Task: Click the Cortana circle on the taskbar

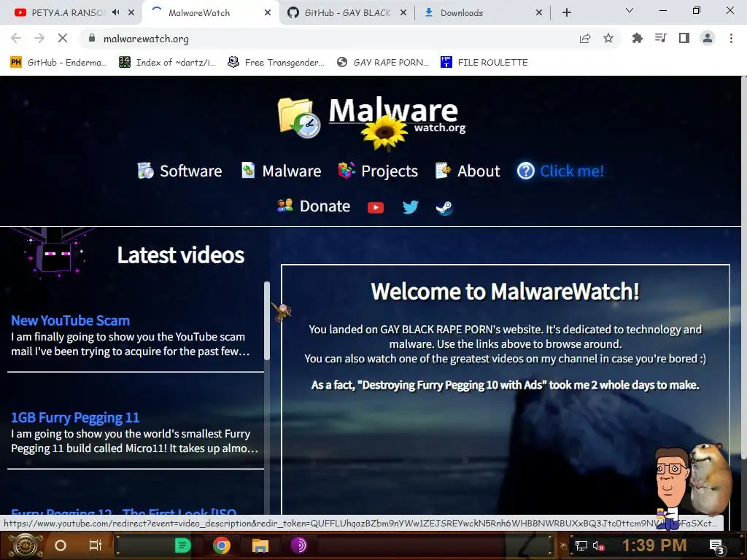Action: (x=61, y=545)
